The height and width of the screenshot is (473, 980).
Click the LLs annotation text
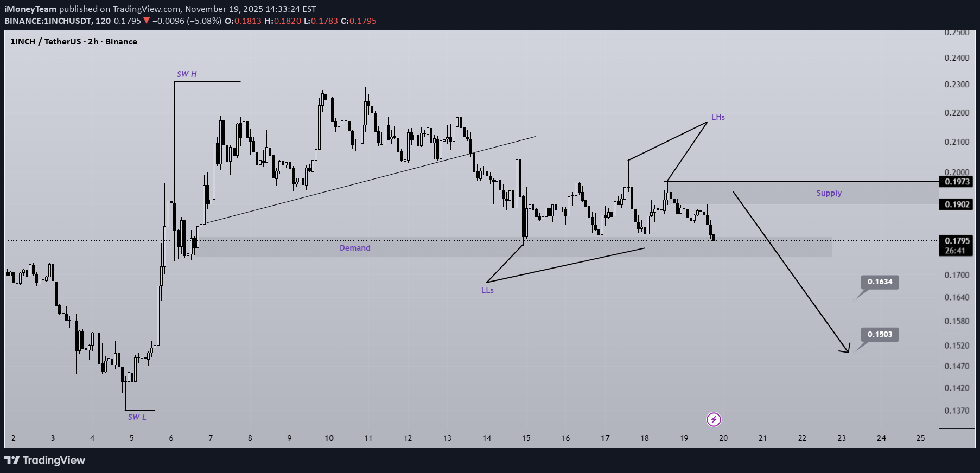(x=487, y=290)
